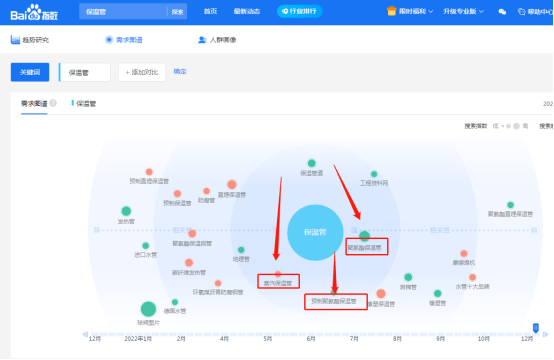Click the timeline left arrow icon
554x360 pixels.
[x=85, y=334]
